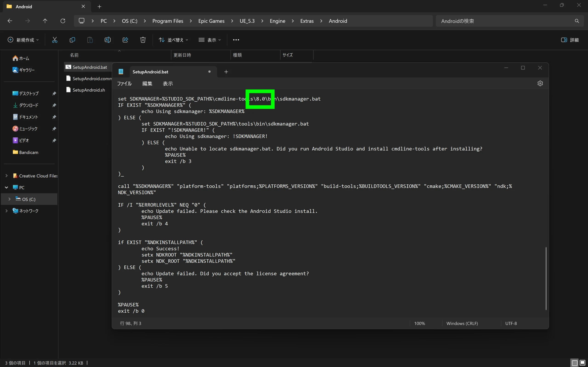Viewport: 588px width, 367px height.
Task: Select the SetupAndroid.sh file
Action: point(89,90)
